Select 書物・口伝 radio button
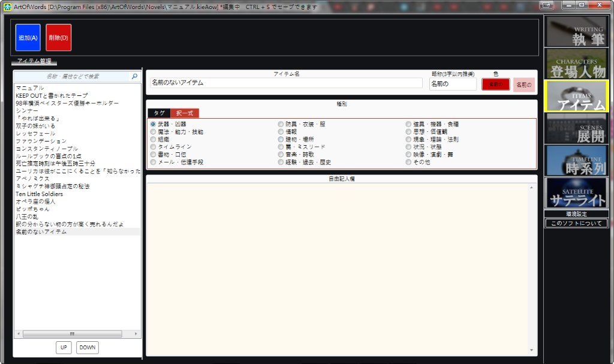This screenshot has width=614, height=364. click(153, 154)
